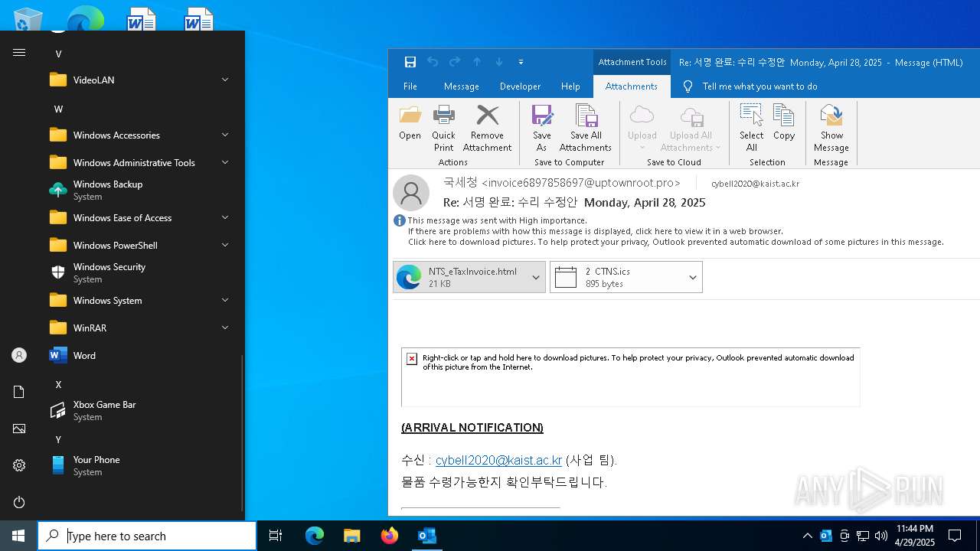Click recipient cybell2020@kaist.ac.kr in header
This screenshot has width=980, height=551.
pos(755,184)
